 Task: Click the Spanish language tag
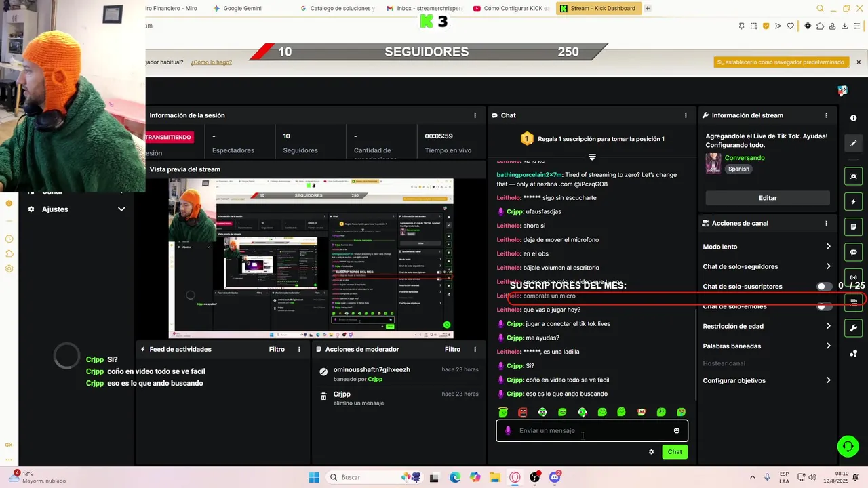(738, 169)
